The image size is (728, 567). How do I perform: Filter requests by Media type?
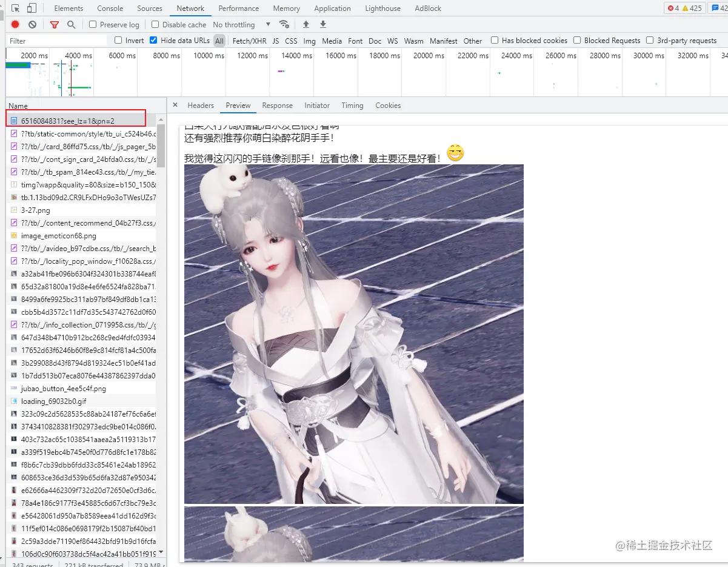(332, 41)
